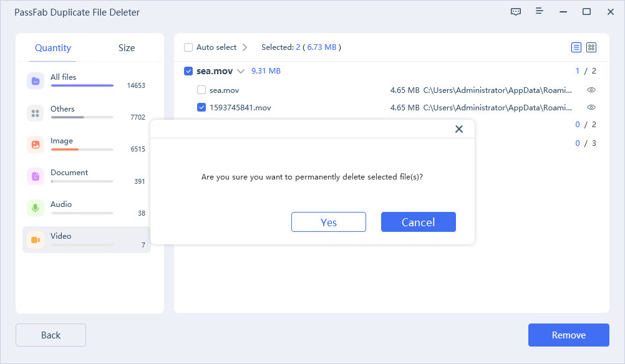Viewport: 625px width, 364px height.
Task: Switch to list view layout icon
Action: coord(576,47)
